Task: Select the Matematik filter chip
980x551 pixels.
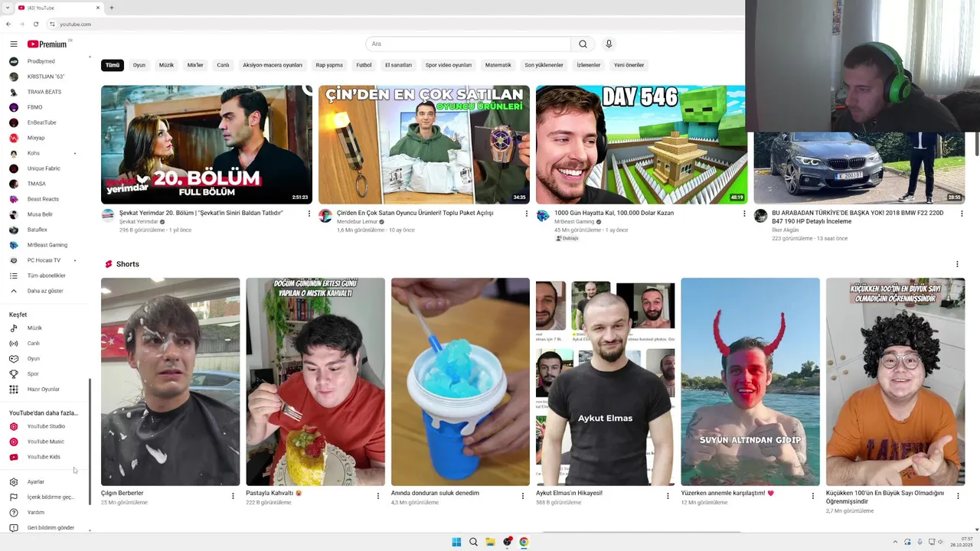Action: coord(498,65)
